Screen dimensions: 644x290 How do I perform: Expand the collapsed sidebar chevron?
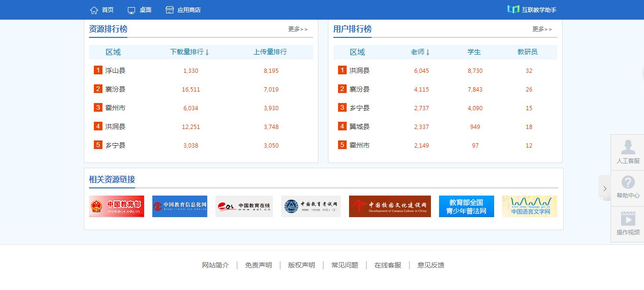click(x=605, y=188)
